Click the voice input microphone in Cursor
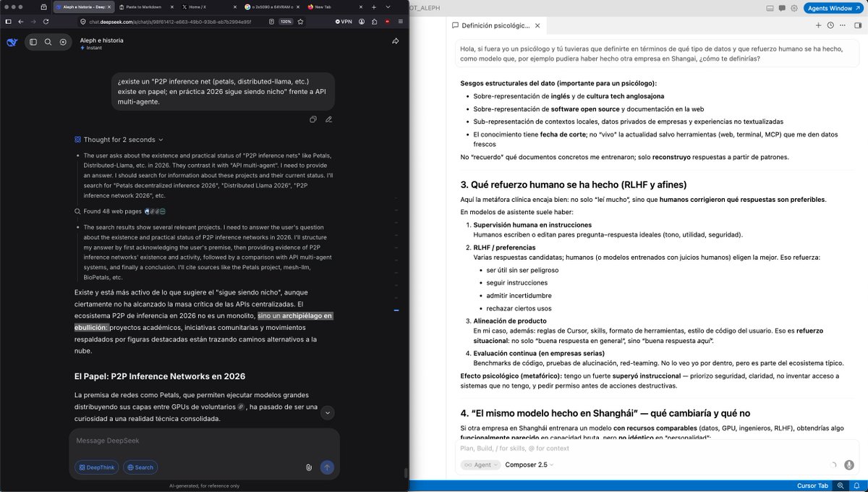868x492 pixels. (x=848, y=465)
